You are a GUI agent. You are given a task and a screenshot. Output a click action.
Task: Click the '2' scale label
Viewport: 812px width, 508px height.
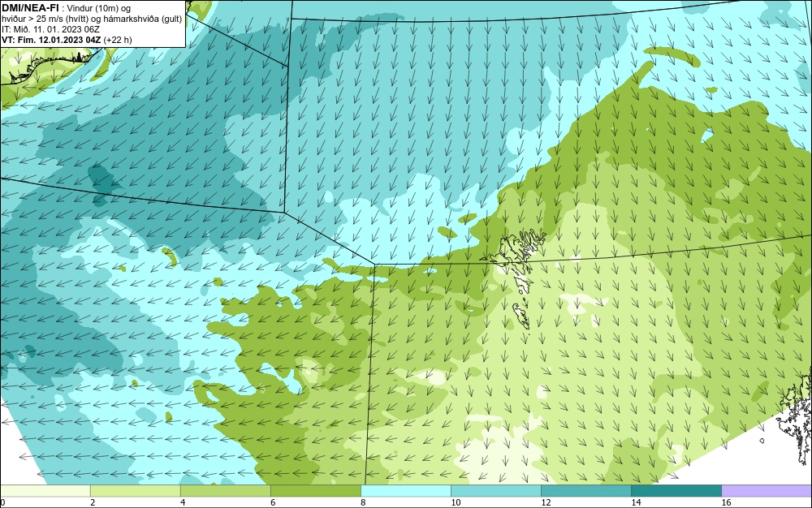coord(93,502)
